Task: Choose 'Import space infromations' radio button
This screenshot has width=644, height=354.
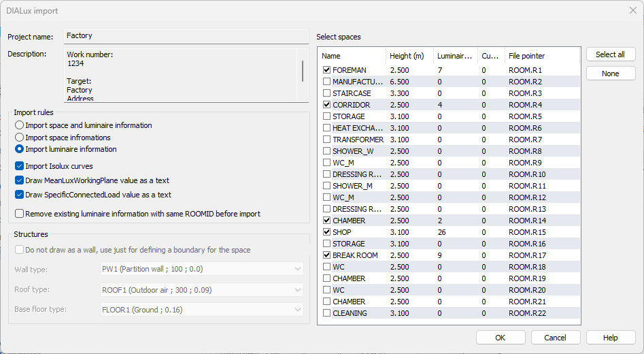Action: (20, 138)
